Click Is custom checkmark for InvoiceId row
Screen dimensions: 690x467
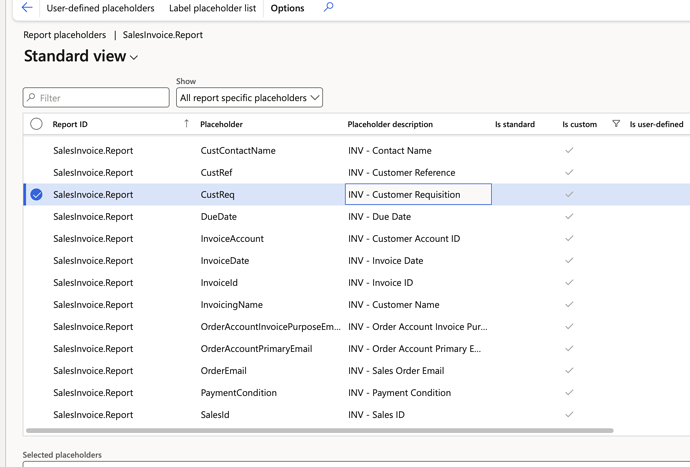pos(569,283)
